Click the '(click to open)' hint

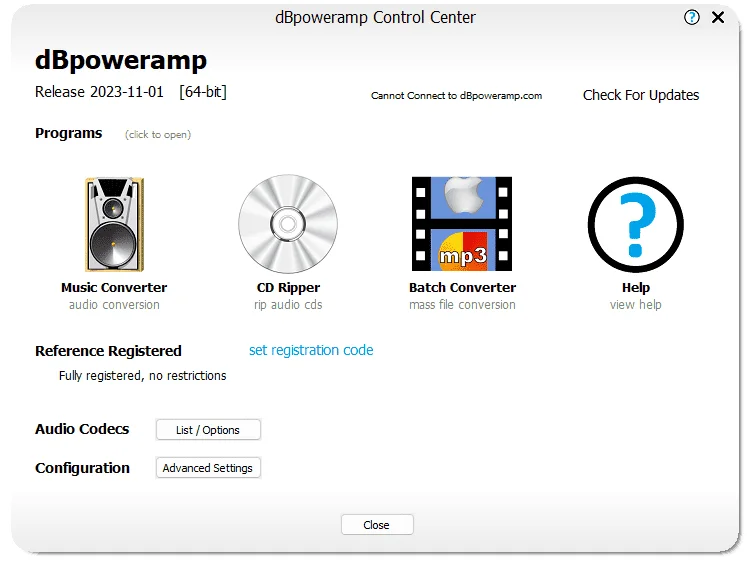158,135
